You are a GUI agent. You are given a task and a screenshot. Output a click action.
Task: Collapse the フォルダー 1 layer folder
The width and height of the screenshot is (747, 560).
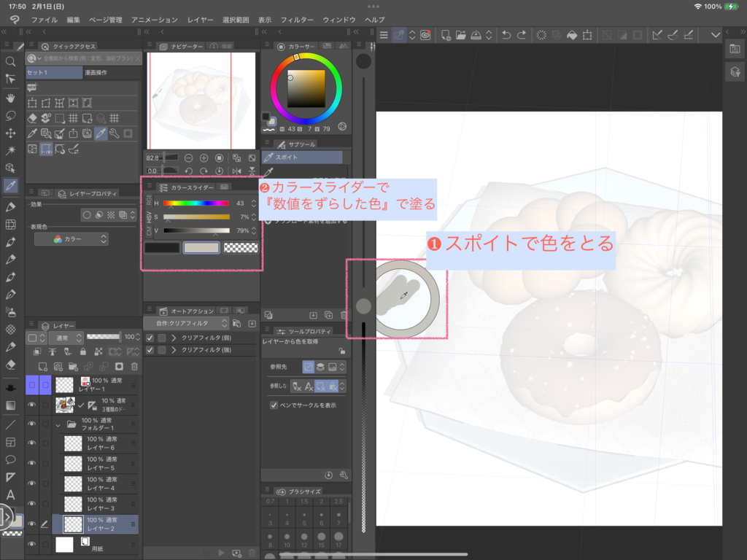coord(58,424)
